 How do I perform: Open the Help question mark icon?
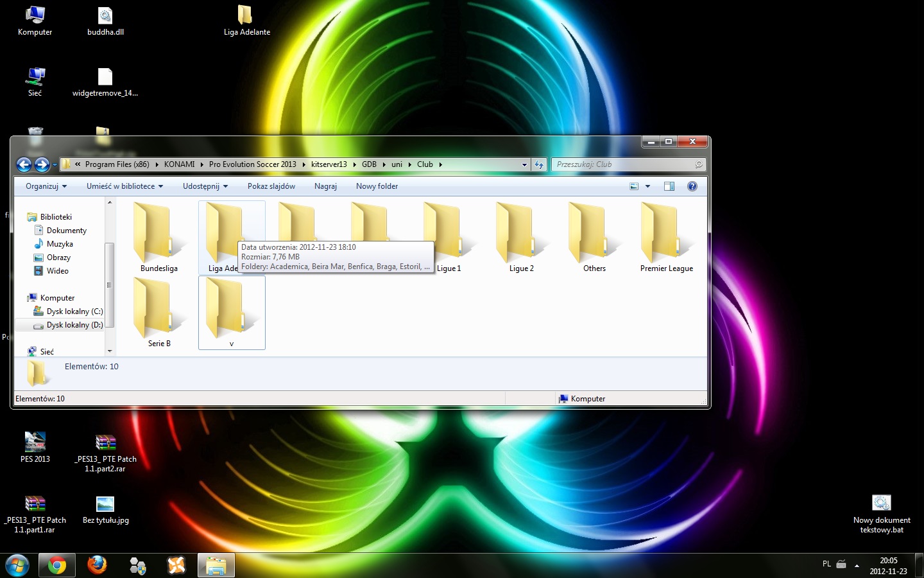(692, 186)
